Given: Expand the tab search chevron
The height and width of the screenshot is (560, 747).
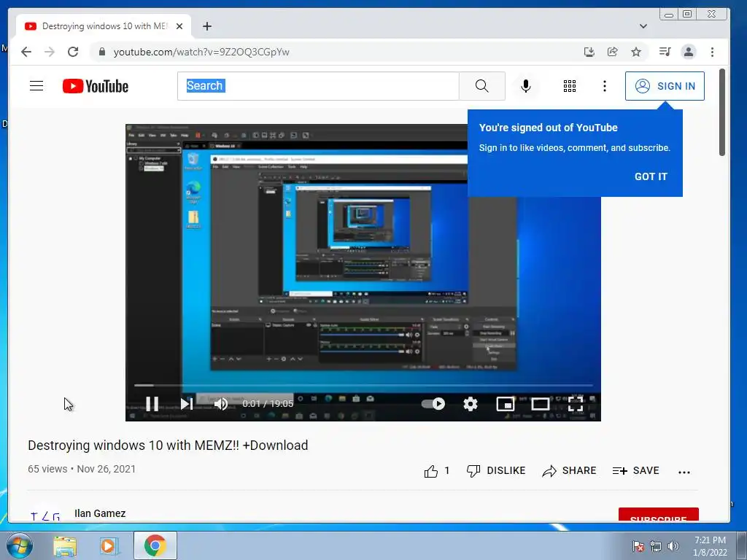Looking at the screenshot, I should (643, 26).
